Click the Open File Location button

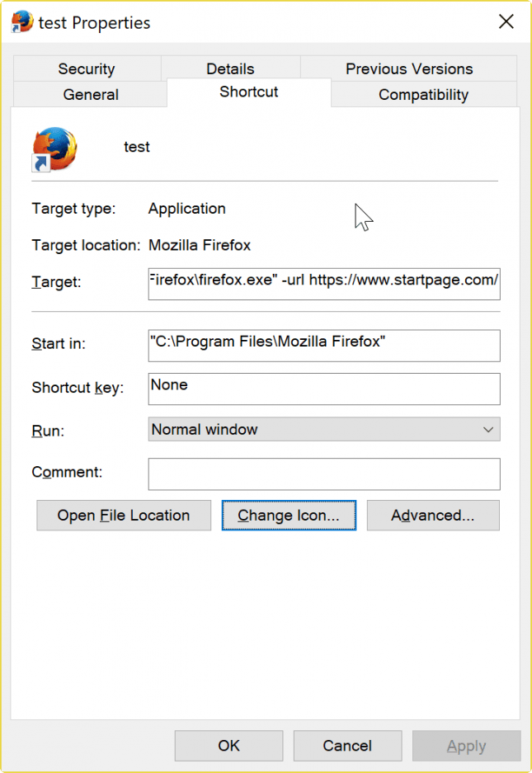(x=123, y=515)
